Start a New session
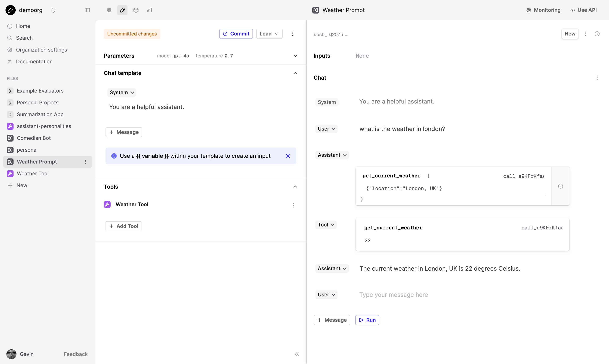 tap(570, 34)
